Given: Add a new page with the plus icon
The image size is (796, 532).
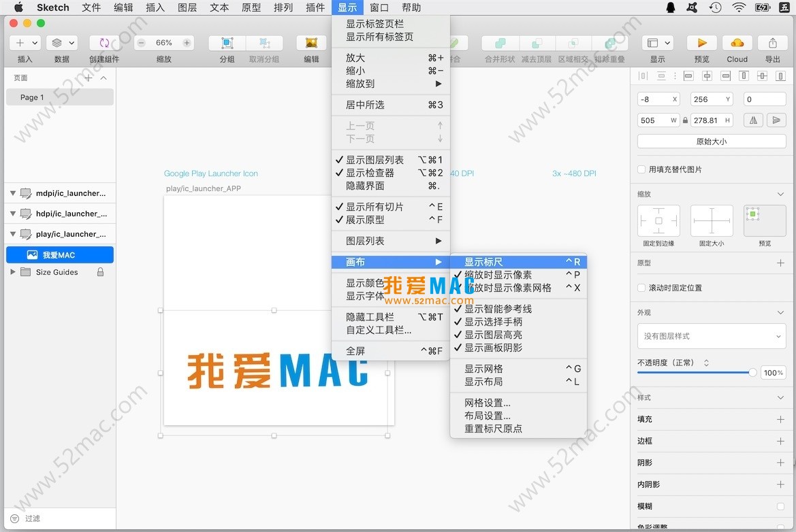Looking at the screenshot, I should coord(89,78).
